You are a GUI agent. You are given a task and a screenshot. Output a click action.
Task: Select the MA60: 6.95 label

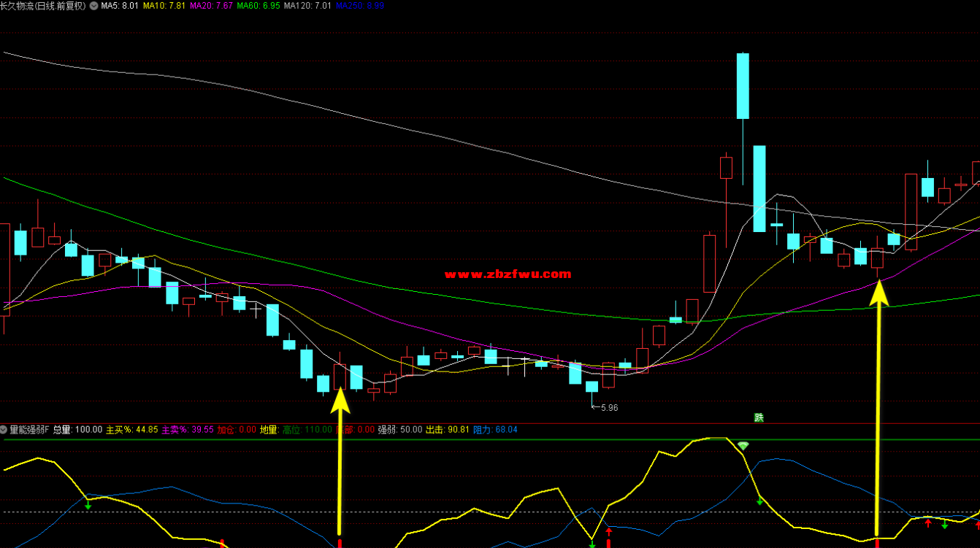point(258,5)
